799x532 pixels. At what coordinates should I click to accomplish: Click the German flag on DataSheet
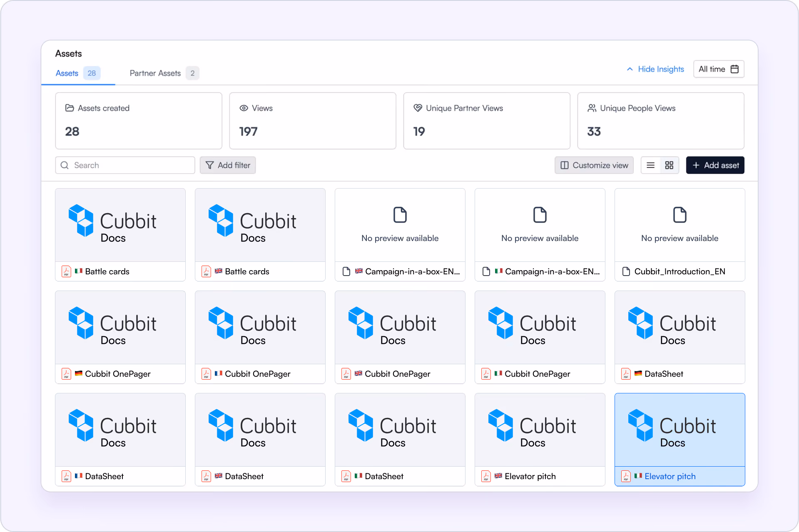638,373
